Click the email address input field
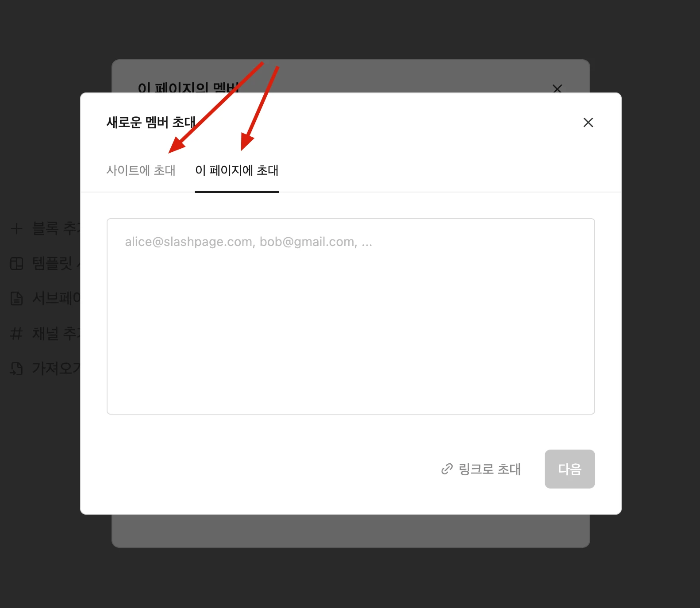This screenshot has width=700, height=608. pyautogui.click(x=350, y=316)
